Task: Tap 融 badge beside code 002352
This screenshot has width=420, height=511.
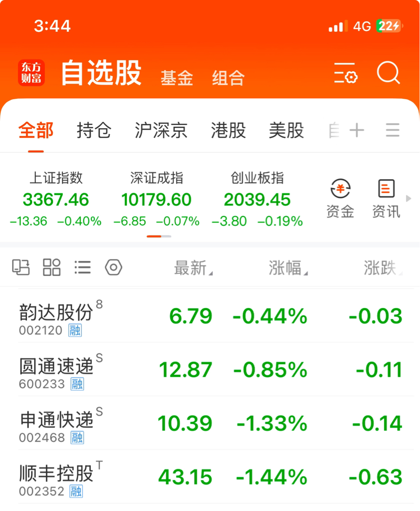Action: tap(76, 491)
